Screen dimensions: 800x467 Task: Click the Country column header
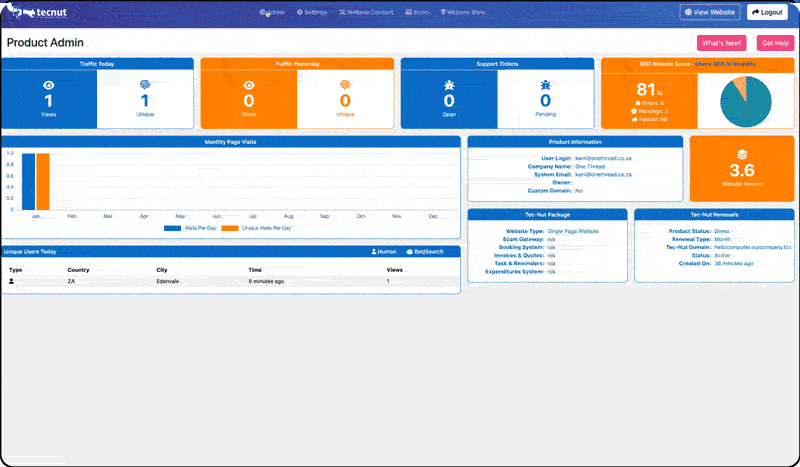pos(78,270)
